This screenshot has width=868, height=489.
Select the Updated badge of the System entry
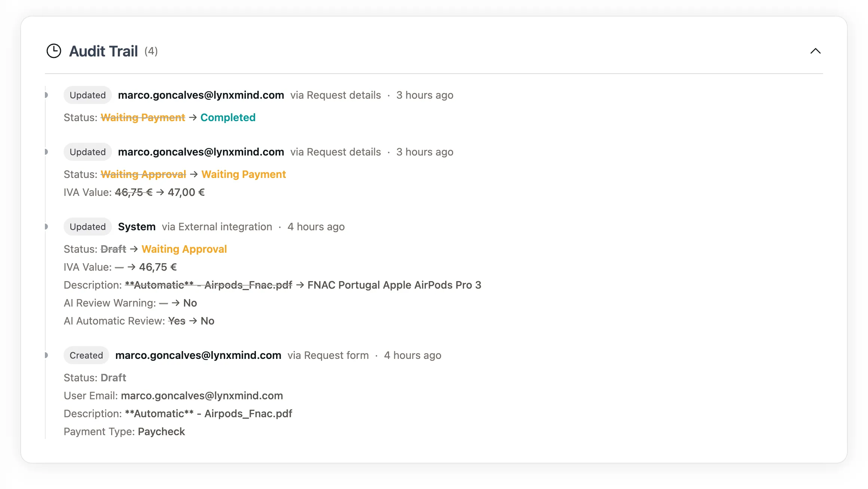(x=88, y=227)
